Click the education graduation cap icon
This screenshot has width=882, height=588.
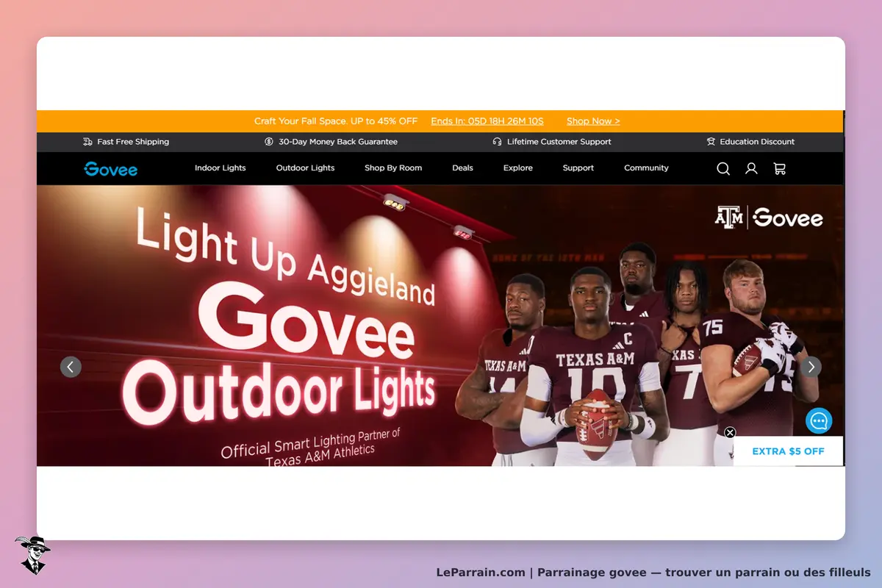711,142
